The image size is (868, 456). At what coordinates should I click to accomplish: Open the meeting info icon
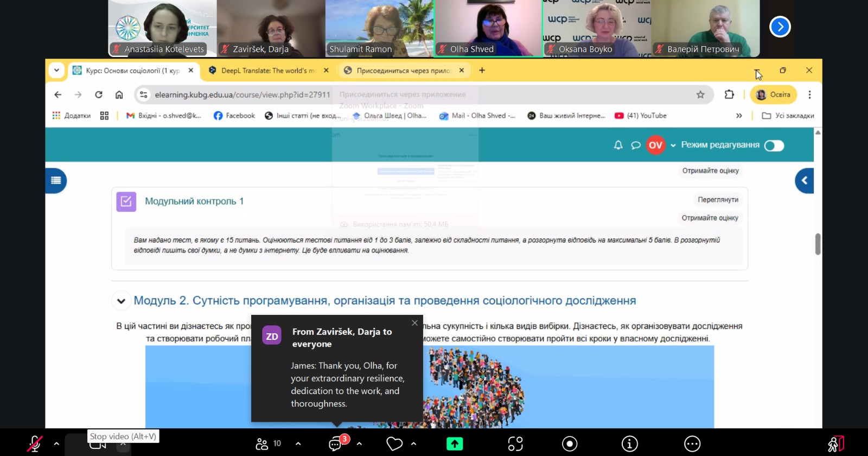tap(629, 444)
